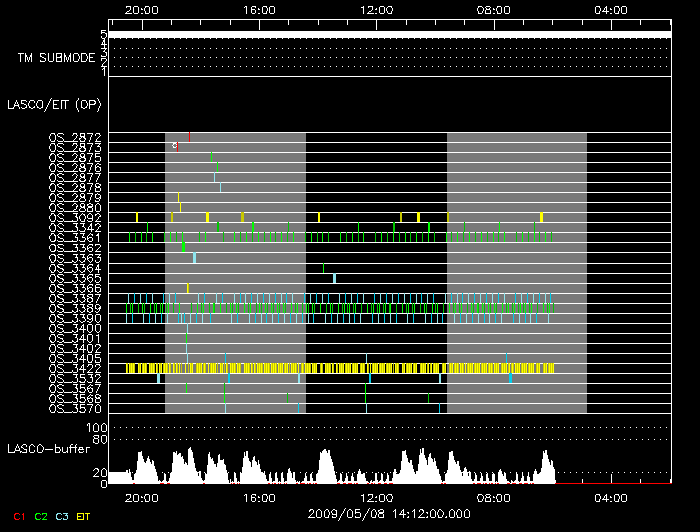This screenshot has height=532, width=700.
Task: Select the OS_3389 row label
Action: tap(74, 308)
